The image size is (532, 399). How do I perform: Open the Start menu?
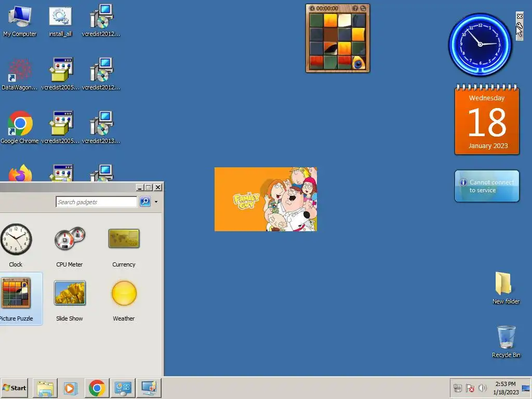[14, 388]
